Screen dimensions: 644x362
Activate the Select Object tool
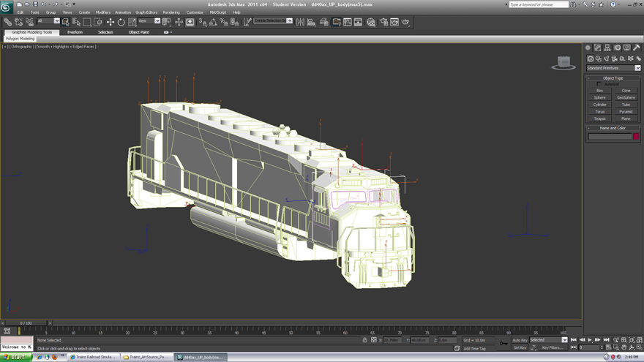pos(66,22)
